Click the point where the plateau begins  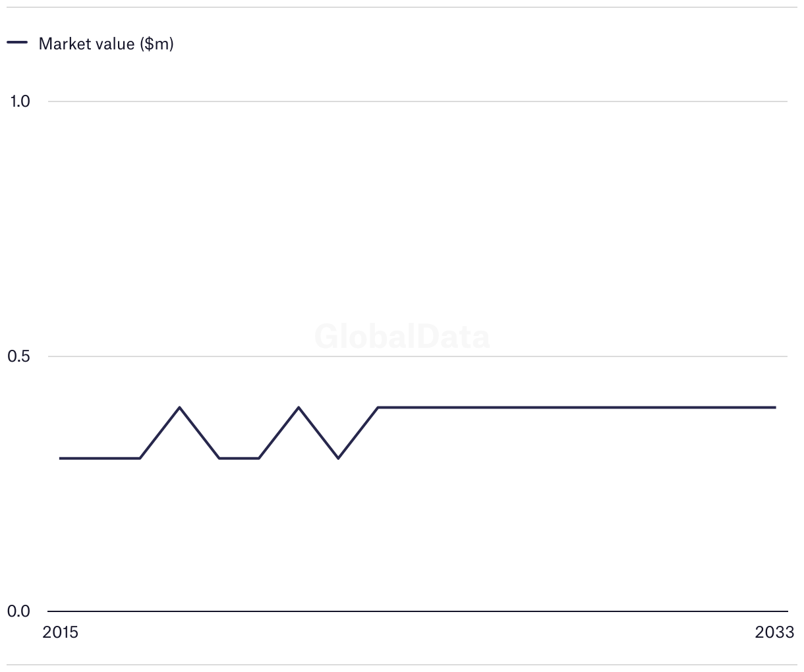[x=378, y=407]
